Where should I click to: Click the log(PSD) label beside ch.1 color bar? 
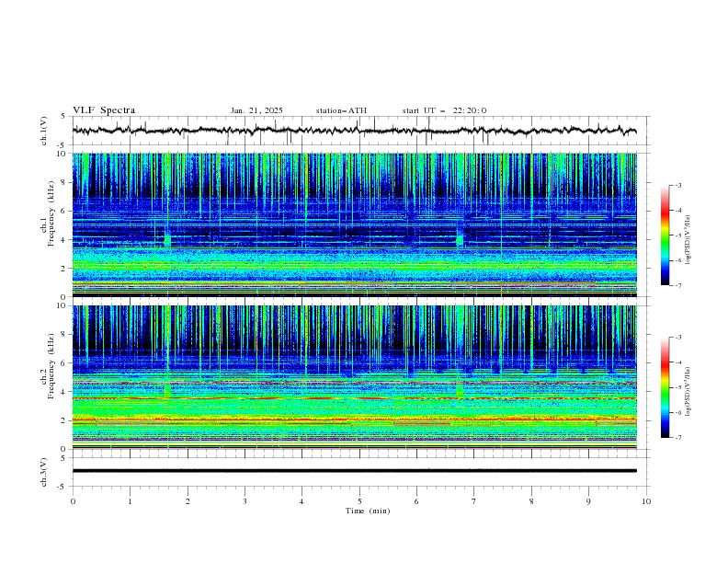(x=688, y=240)
